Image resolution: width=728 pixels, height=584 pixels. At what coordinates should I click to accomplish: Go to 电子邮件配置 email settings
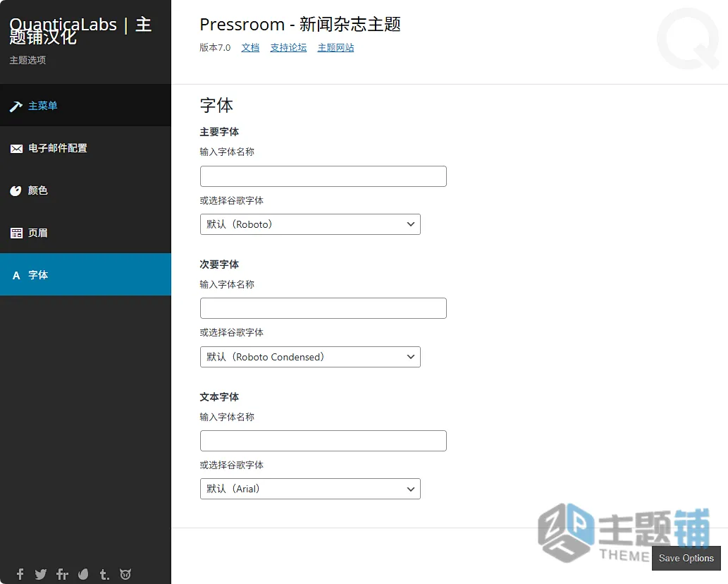[x=85, y=148]
